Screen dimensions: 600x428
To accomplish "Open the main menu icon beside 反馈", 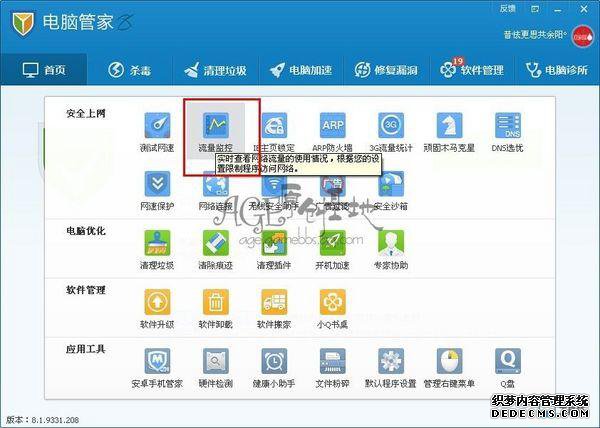I will (x=535, y=9).
